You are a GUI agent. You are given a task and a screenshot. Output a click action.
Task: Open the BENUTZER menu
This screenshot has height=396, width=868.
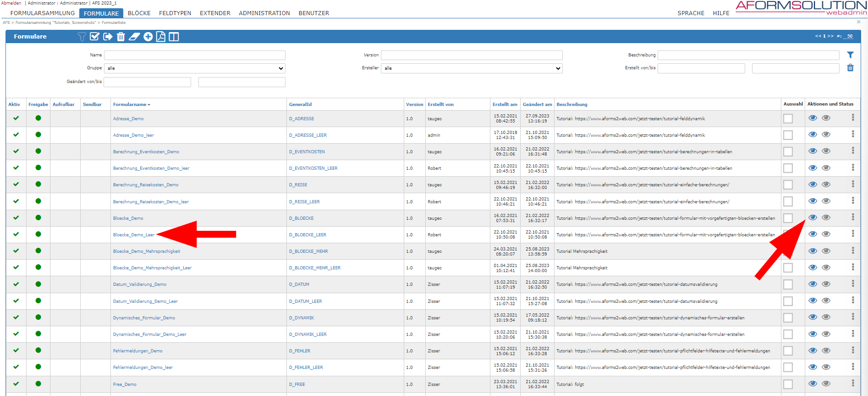(314, 13)
